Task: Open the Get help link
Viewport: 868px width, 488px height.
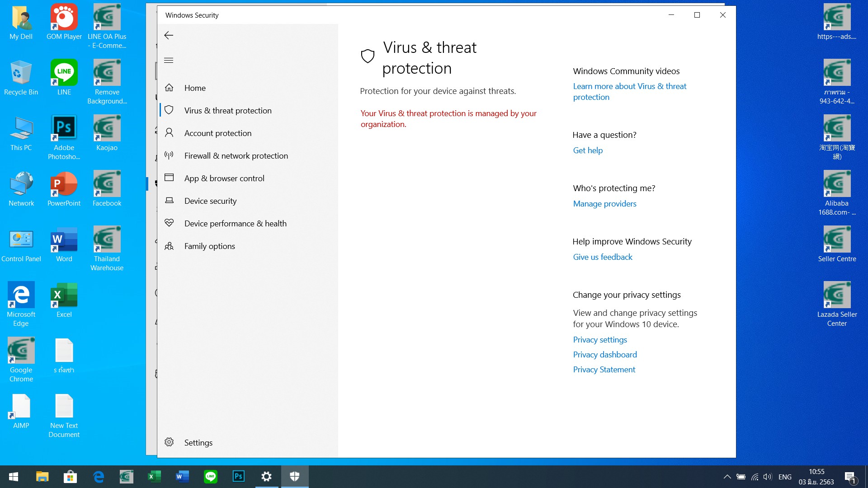Action: coord(588,150)
